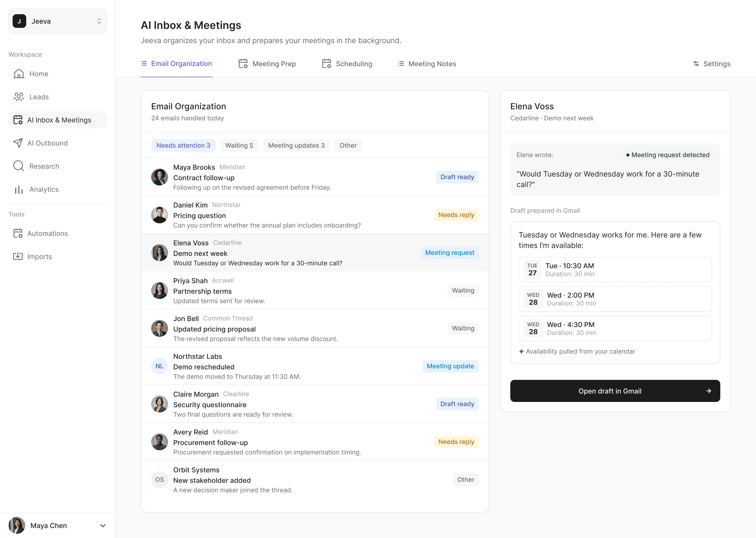Click the Settings sliders icon
Viewport: 756px width, 538px height.
[x=696, y=64]
